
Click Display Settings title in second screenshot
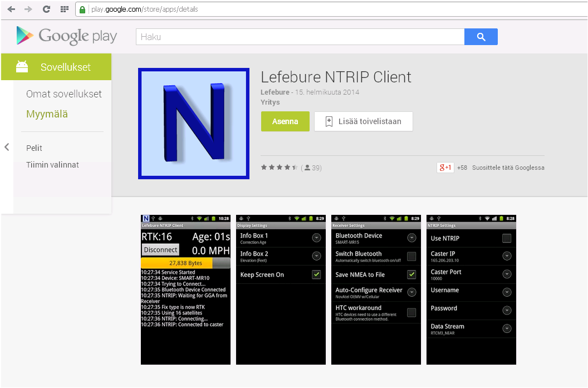point(252,225)
